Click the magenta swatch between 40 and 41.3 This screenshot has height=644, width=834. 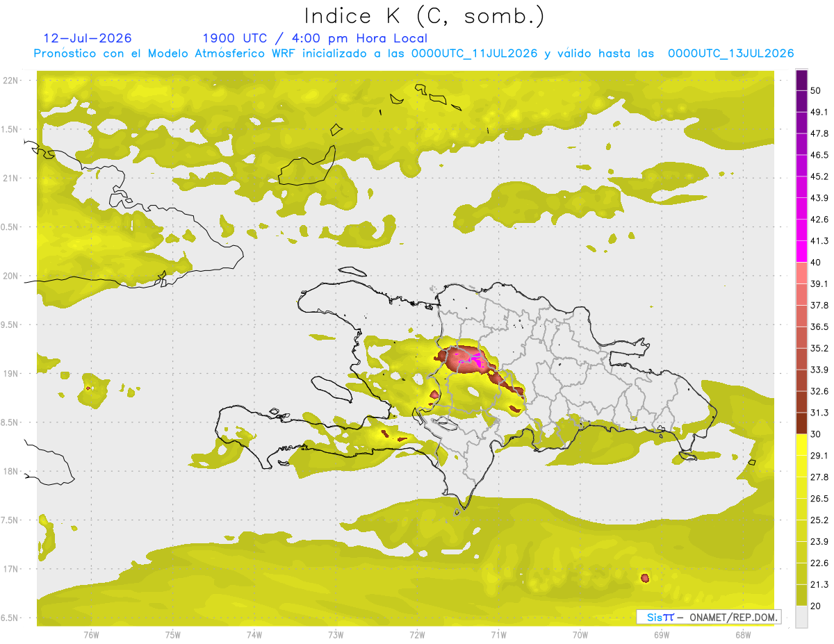click(x=801, y=251)
